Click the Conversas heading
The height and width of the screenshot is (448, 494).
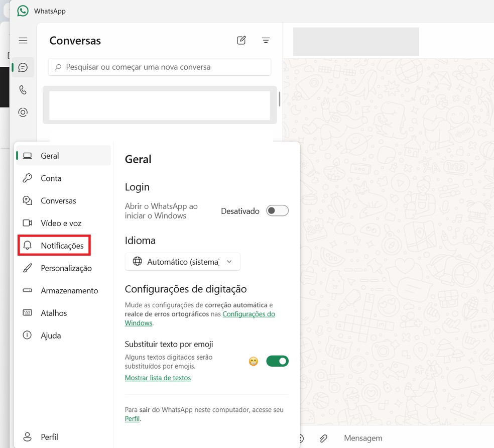coord(75,41)
